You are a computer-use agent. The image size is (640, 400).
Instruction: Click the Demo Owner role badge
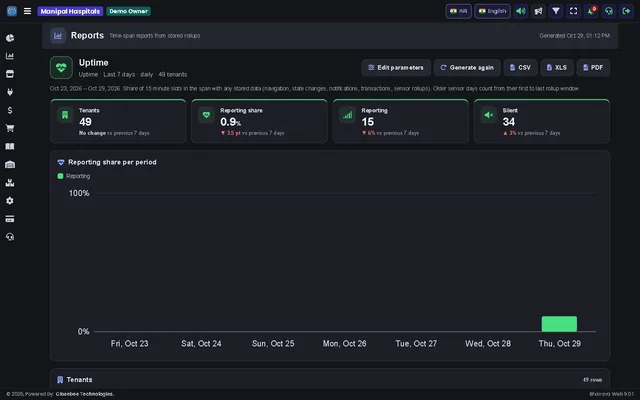click(x=129, y=11)
